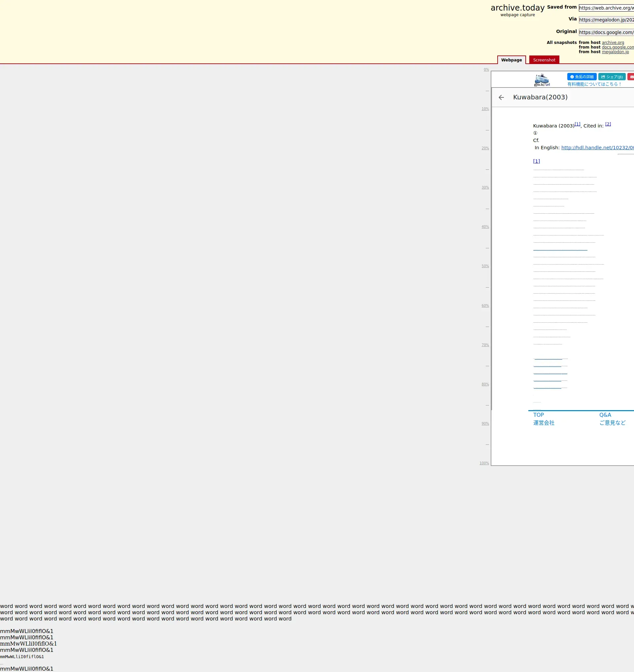Screen dimensions: 634x672
Task: Click the Saved from URL field
Action: [x=606, y=8]
